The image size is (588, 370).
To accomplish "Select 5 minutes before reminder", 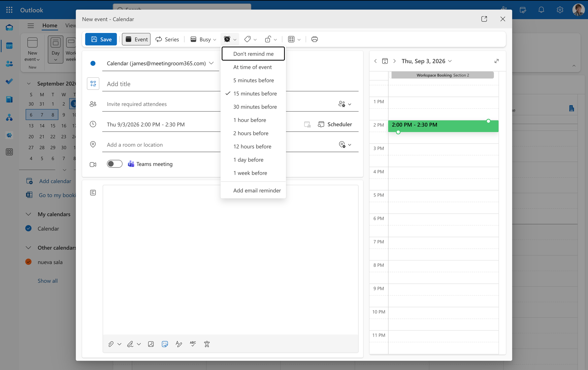I will click(x=253, y=80).
